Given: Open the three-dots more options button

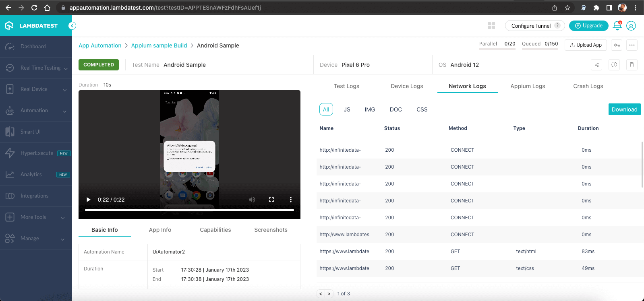Looking at the screenshot, I should (632, 45).
